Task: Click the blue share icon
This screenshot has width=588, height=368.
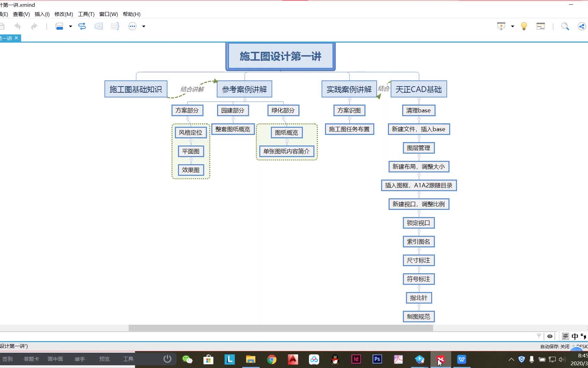Action: tap(582, 26)
